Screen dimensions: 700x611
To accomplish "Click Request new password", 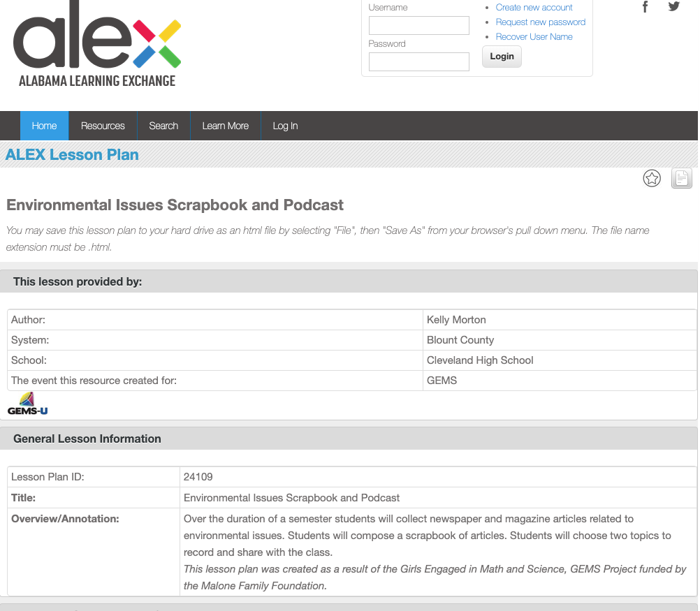I will point(540,22).
